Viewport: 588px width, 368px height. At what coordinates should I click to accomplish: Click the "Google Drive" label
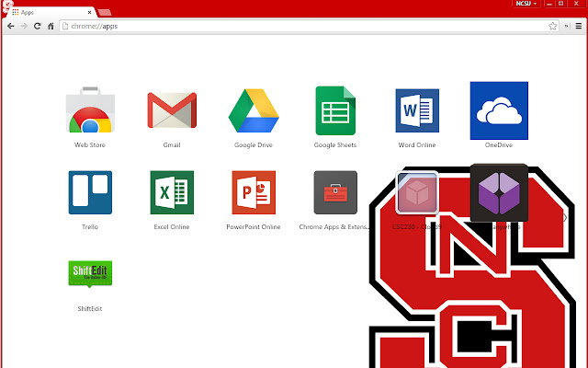click(x=254, y=145)
